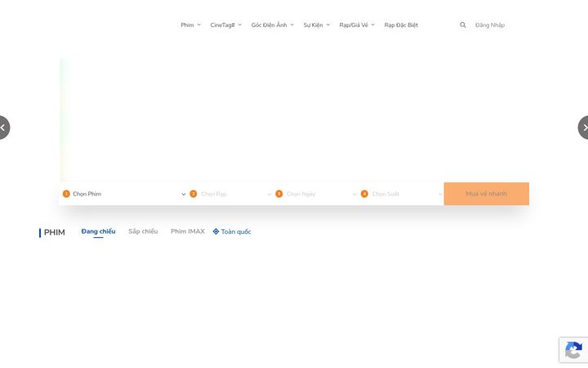Switch to the Sắp chiếu tab

click(143, 231)
